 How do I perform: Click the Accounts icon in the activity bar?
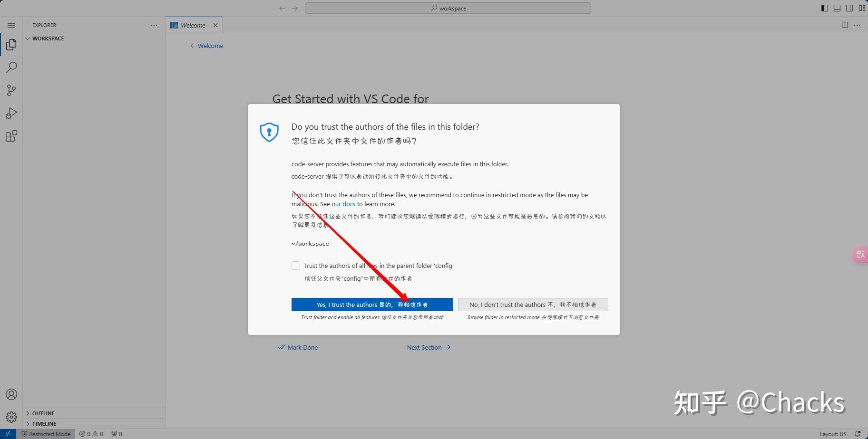pos(11,394)
